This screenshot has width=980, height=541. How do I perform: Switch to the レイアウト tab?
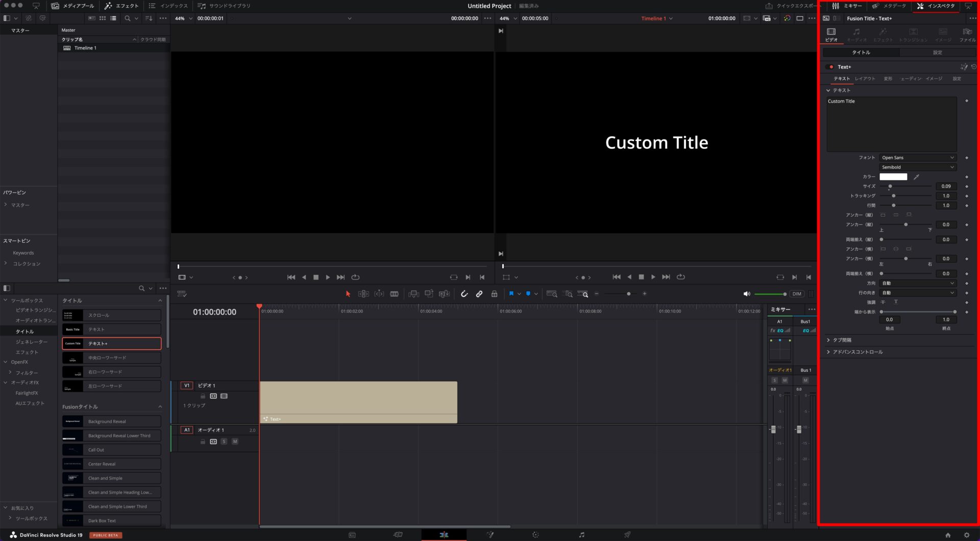tap(865, 79)
